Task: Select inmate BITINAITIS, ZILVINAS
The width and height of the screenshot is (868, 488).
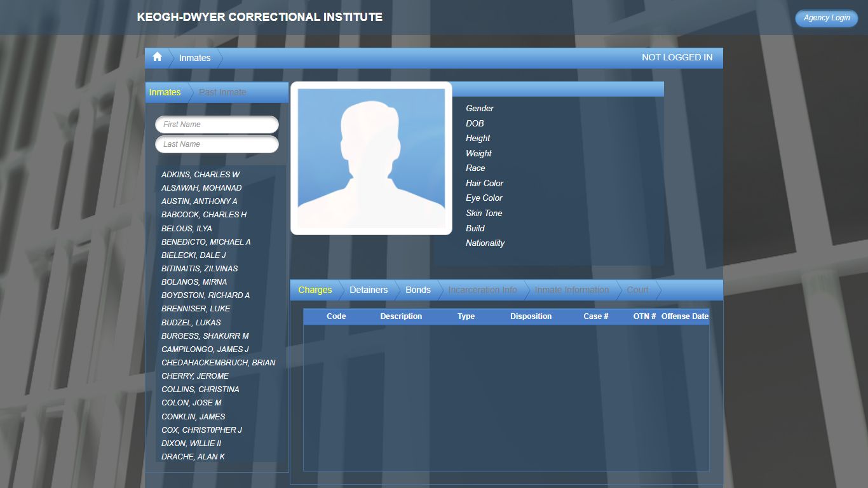Action: tap(199, 269)
